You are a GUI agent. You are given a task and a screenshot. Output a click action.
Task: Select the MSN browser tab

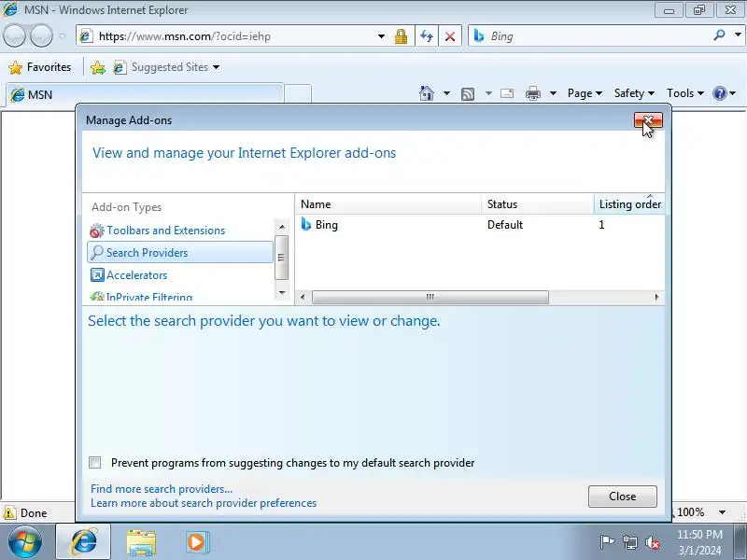pos(145,94)
